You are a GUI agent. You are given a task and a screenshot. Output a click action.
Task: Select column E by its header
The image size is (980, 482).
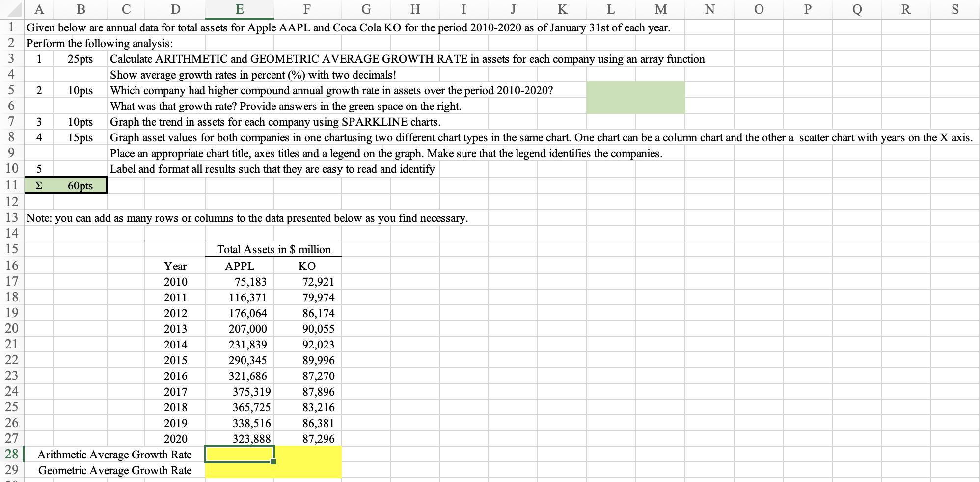pos(240,9)
